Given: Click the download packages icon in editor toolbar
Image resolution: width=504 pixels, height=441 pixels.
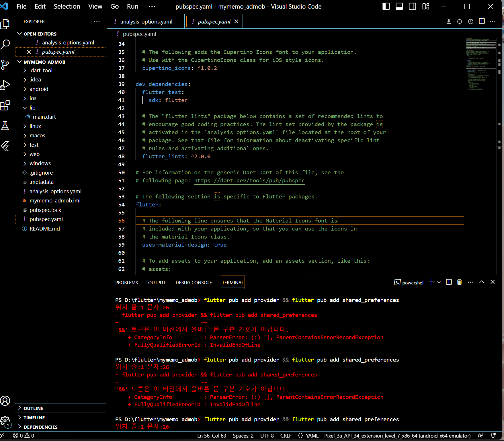Looking at the screenshot, I should coord(449,22).
